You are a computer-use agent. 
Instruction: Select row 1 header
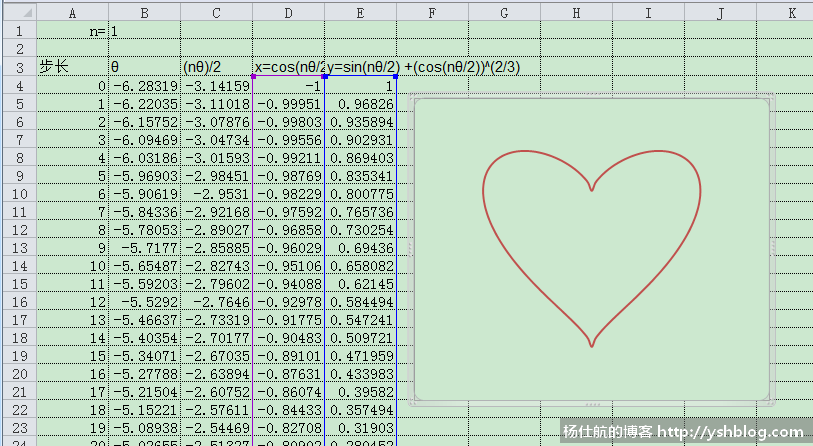tap(20, 31)
